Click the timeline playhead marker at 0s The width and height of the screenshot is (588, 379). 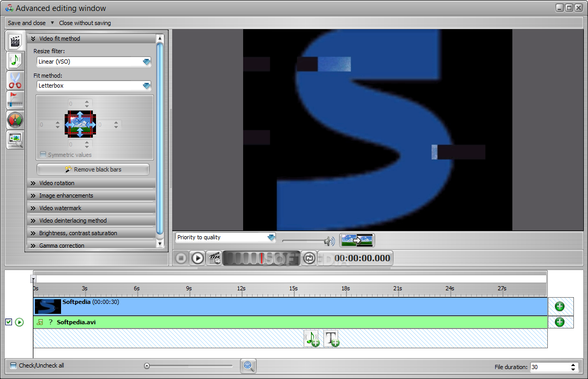tap(33, 279)
